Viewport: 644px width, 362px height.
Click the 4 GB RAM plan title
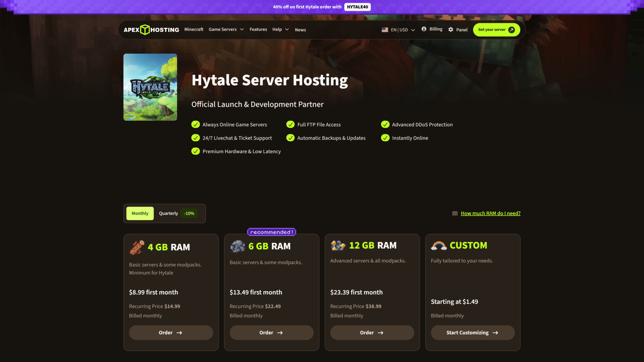pos(169,247)
